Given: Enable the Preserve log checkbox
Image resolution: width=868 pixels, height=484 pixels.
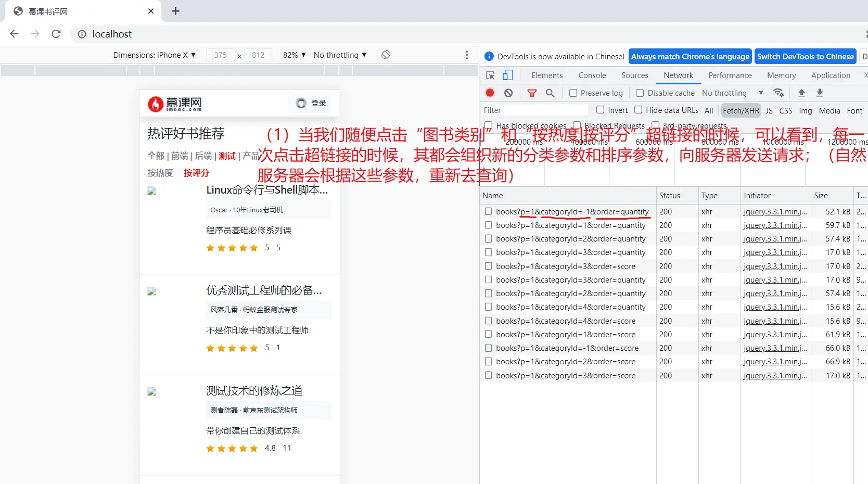Looking at the screenshot, I should (x=573, y=93).
